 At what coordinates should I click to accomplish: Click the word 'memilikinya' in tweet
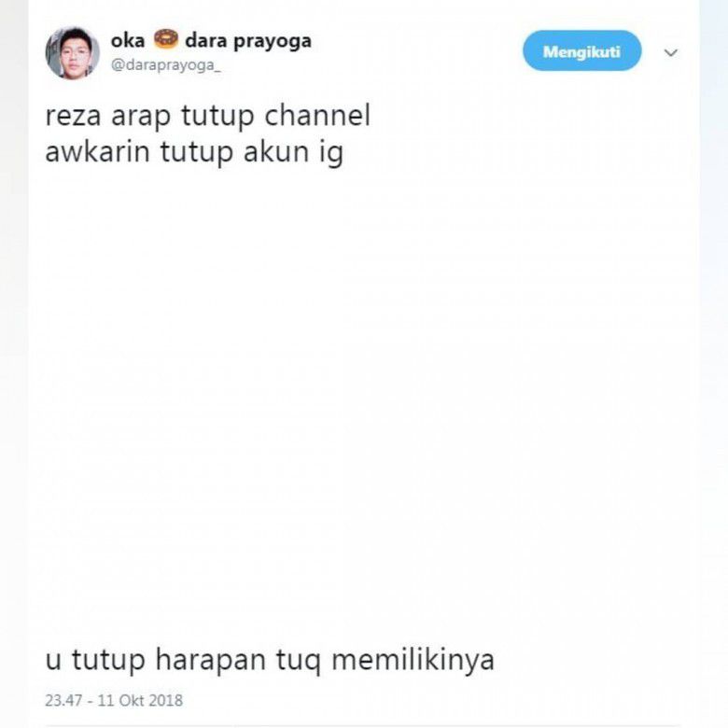pyautogui.click(x=413, y=660)
